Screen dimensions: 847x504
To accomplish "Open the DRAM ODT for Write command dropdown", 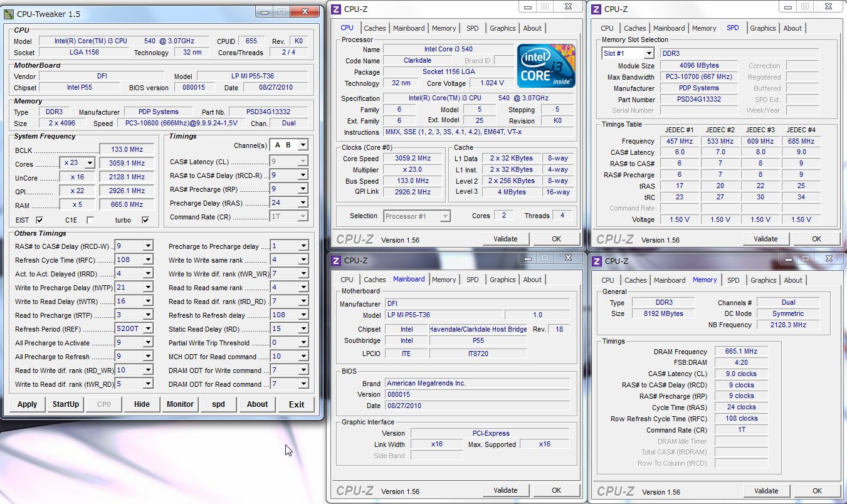I will pyautogui.click(x=303, y=370).
